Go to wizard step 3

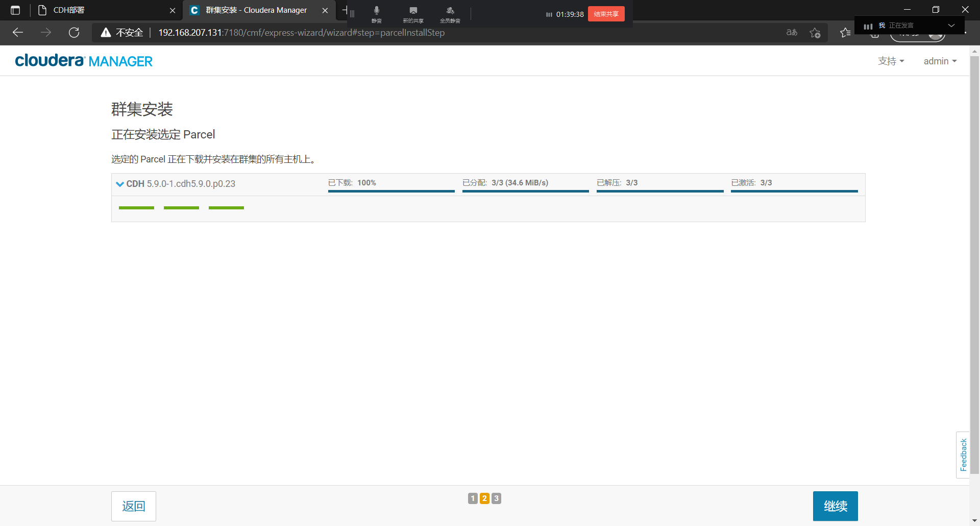click(x=496, y=498)
